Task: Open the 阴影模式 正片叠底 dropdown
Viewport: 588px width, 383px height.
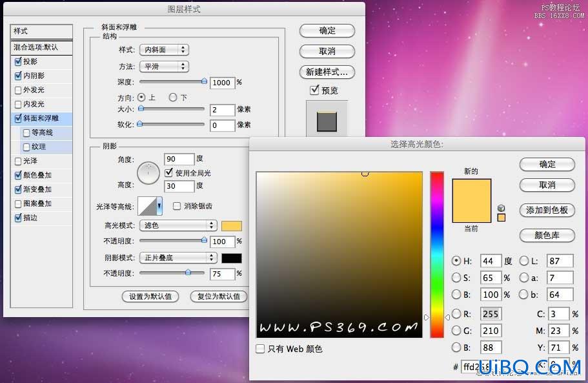Action: tap(179, 258)
